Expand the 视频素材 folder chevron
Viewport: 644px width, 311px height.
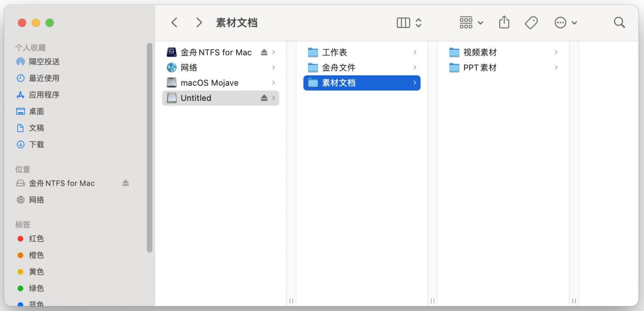click(x=556, y=51)
